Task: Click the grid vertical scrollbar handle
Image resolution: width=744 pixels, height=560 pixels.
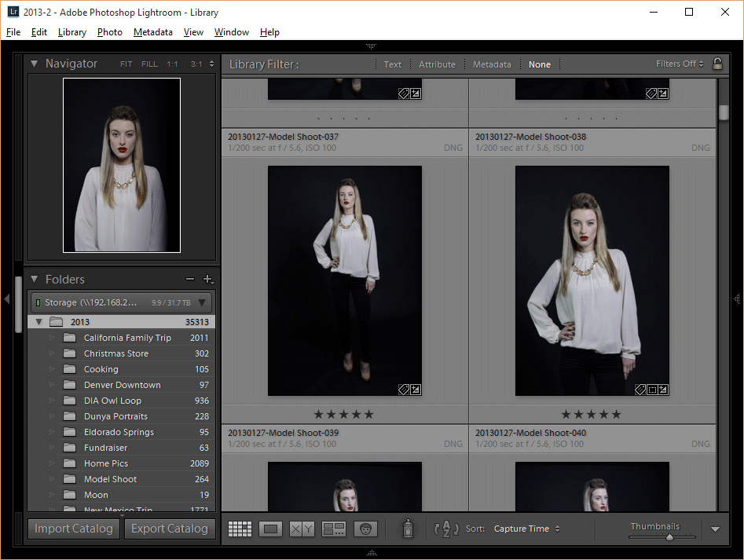Action: (x=724, y=112)
